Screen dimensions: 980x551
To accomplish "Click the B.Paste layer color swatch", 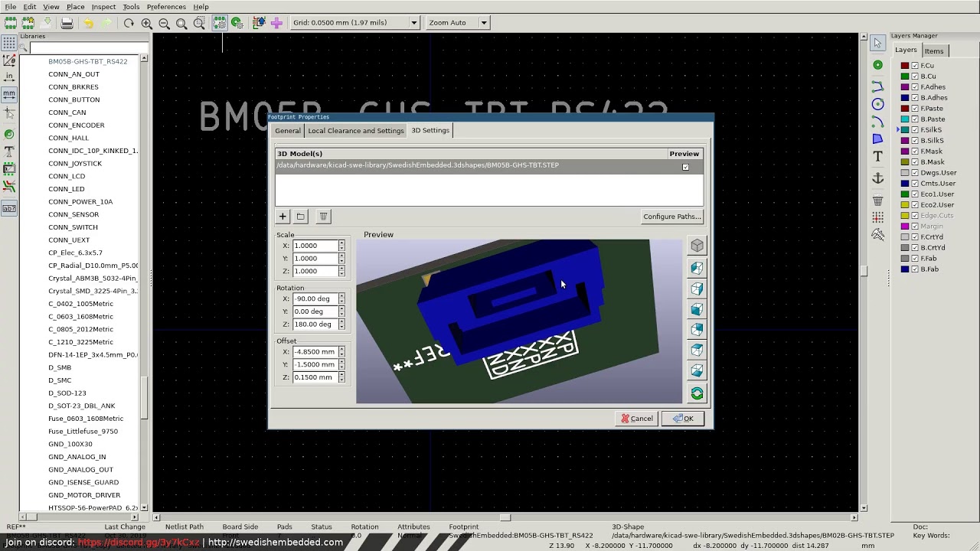I will 905,119.
